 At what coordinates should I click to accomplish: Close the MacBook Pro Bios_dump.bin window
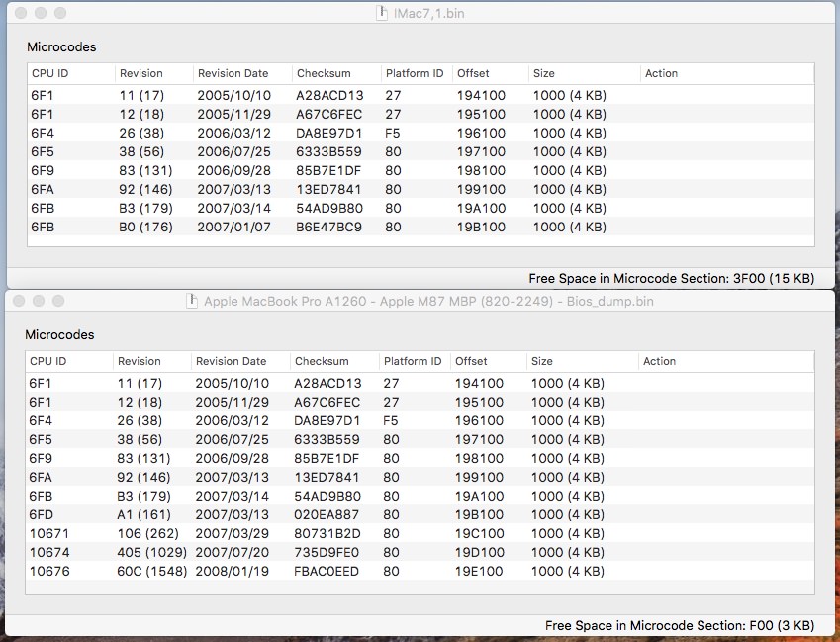coord(19,301)
